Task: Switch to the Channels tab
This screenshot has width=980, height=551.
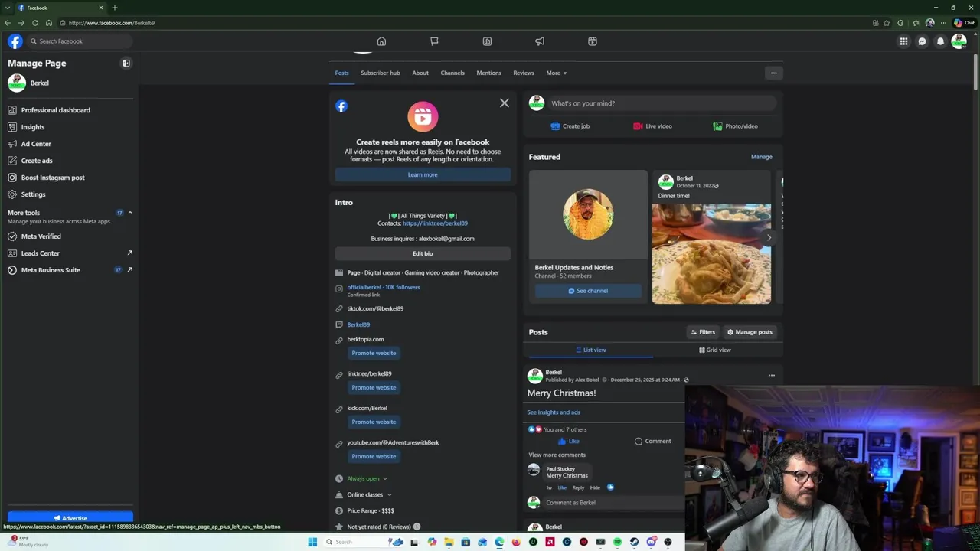Action: click(452, 73)
